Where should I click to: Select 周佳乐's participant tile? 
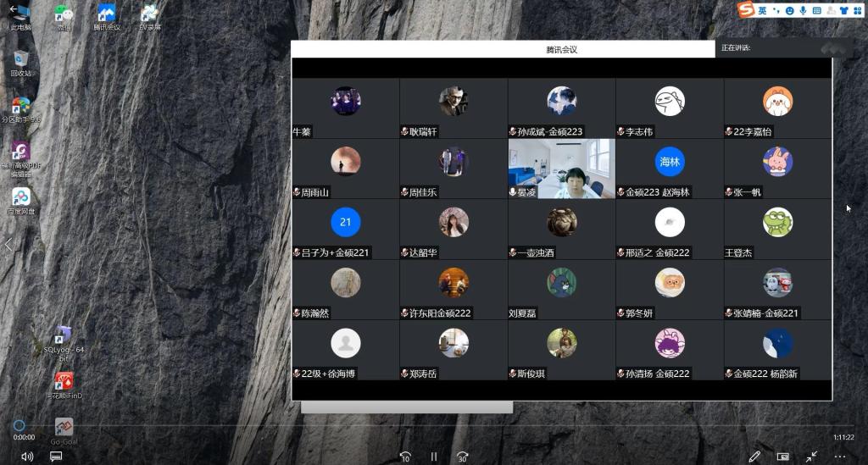[x=453, y=169]
